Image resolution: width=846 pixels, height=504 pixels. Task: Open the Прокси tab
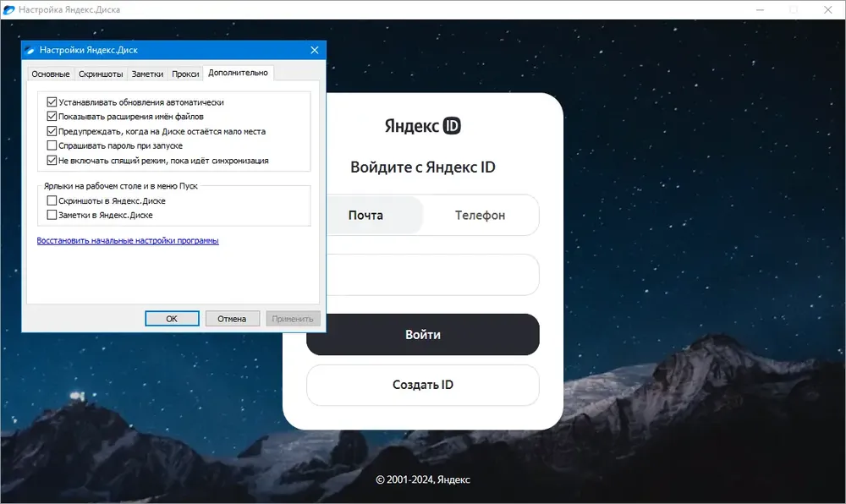point(185,74)
